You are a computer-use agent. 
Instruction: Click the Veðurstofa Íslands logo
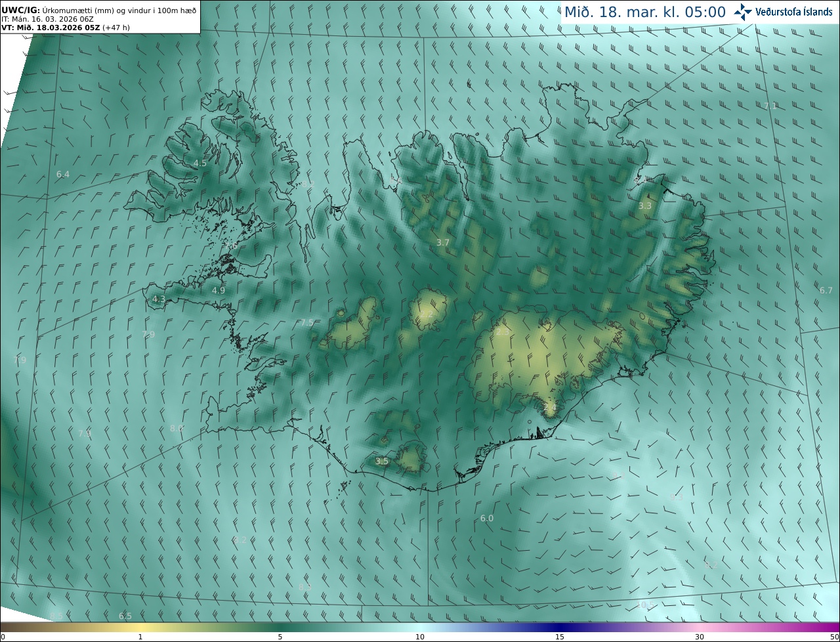784,11
